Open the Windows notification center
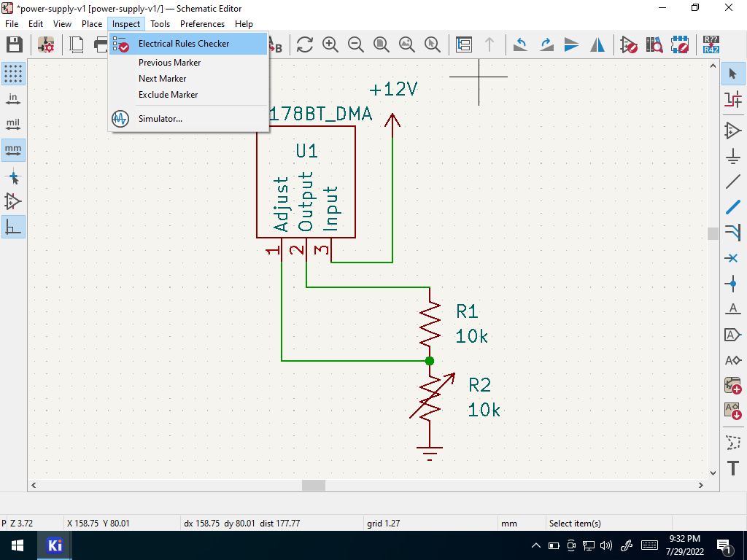 (x=725, y=546)
